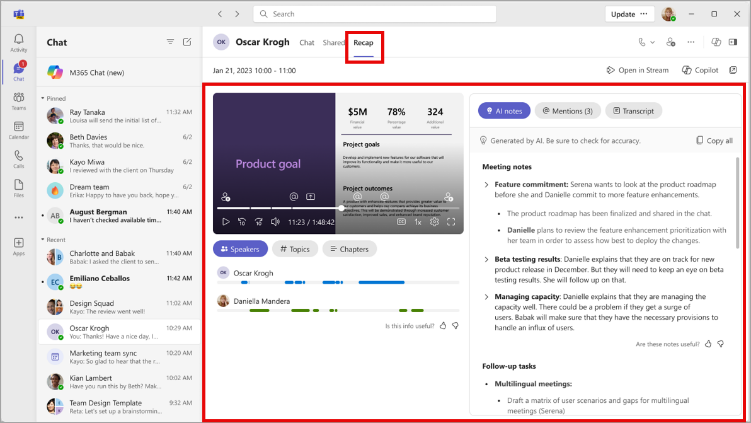Image resolution: width=751 pixels, height=423 pixels.
Task: Switch to the Chat tab of Oscar Krogh
Action: tap(307, 43)
